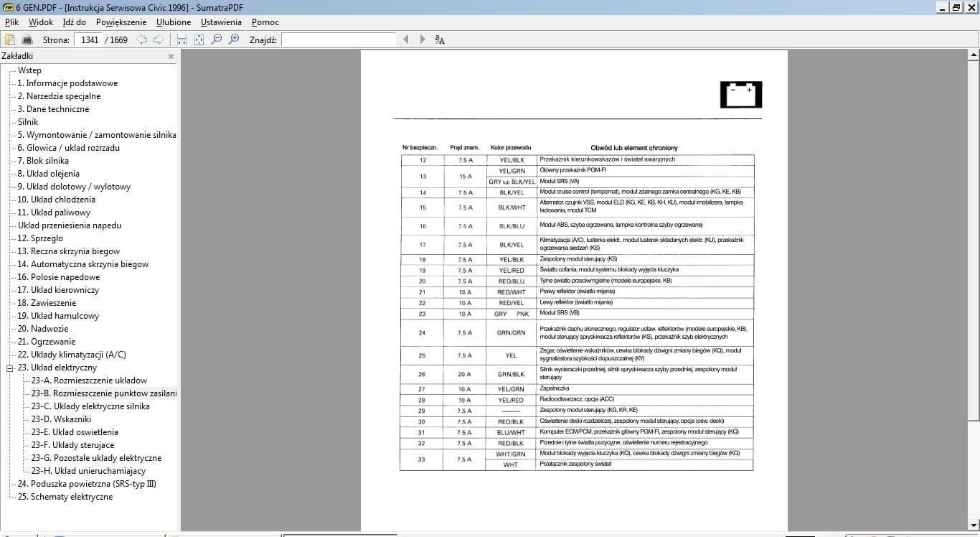The image size is (980, 537).
Task: Select the Wstep bookmark
Action: click(x=30, y=70)
